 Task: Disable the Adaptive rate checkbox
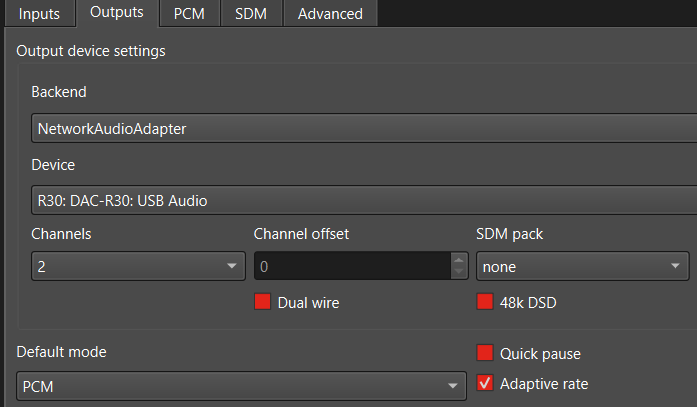[486, 383]
